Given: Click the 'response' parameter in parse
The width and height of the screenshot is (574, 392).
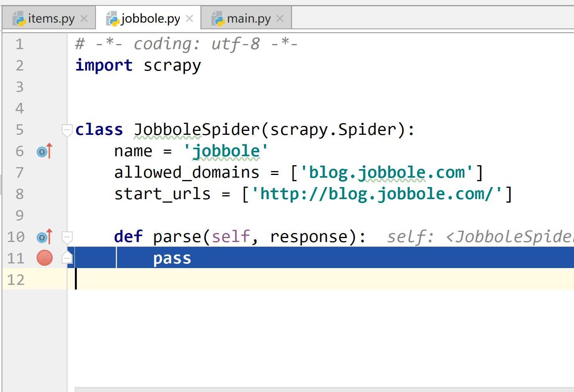Looking at the screenshot, I should 308,237.
